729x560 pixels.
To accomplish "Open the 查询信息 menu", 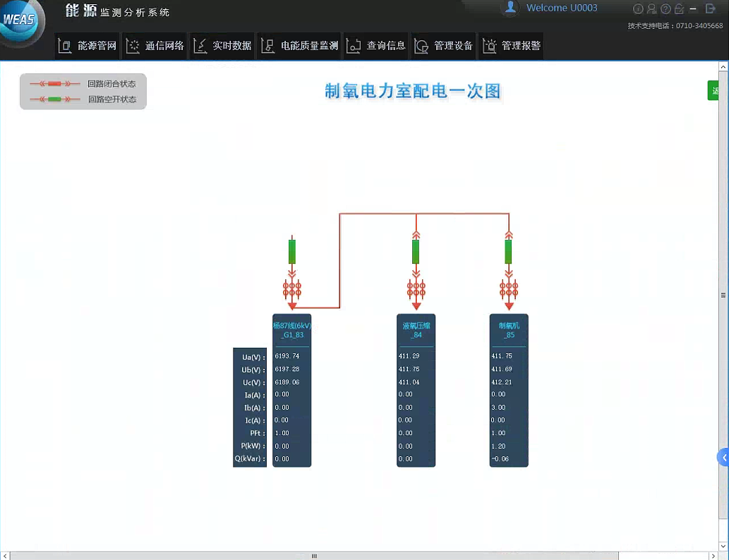I will [x=377, y=46].
